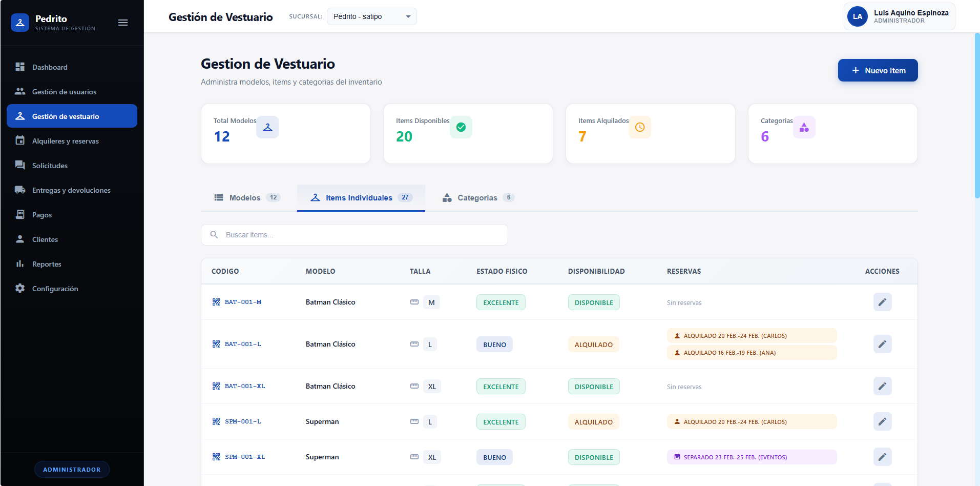The image size is (980, 486).
Task: Click the page vertical scrollbar
Action: click(977, 115)
